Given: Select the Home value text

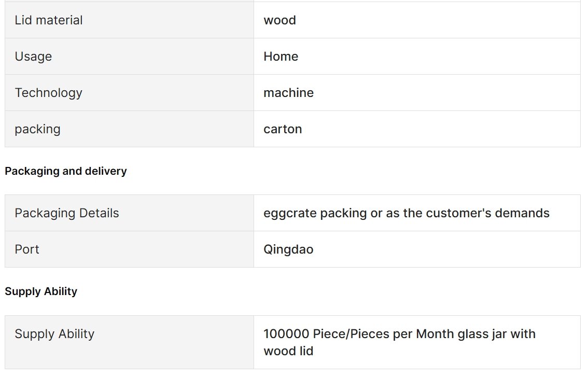Looking at the screenshot, I should [281, 57].
